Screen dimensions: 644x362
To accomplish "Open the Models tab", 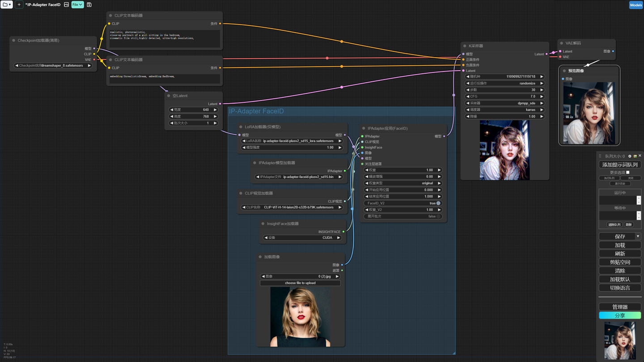I will click(x=636, y=5).
